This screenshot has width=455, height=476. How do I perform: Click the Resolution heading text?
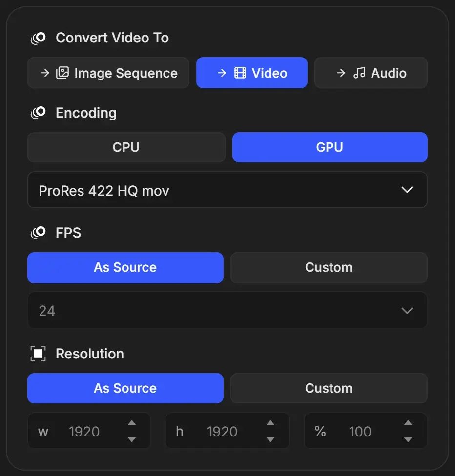click(90, 354)
